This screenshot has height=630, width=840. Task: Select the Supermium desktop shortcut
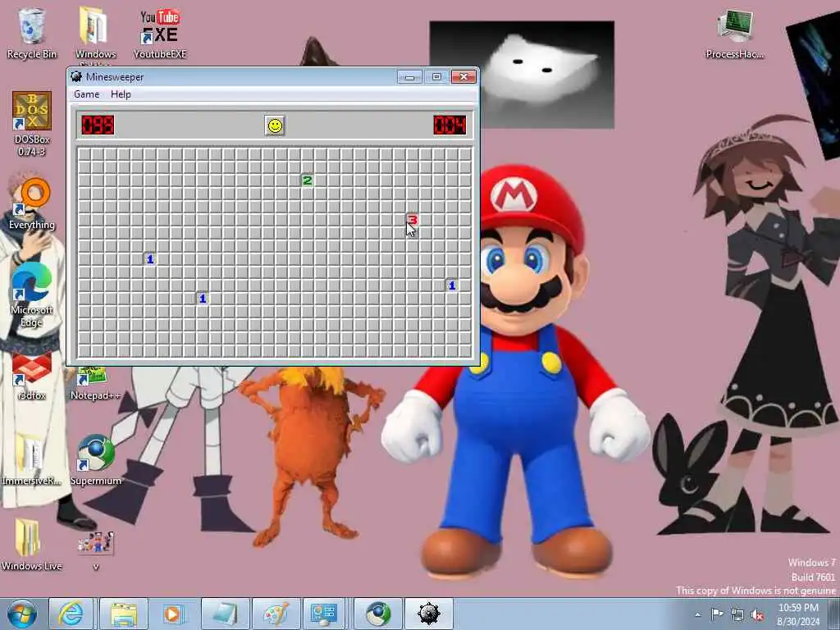(95, 459)
